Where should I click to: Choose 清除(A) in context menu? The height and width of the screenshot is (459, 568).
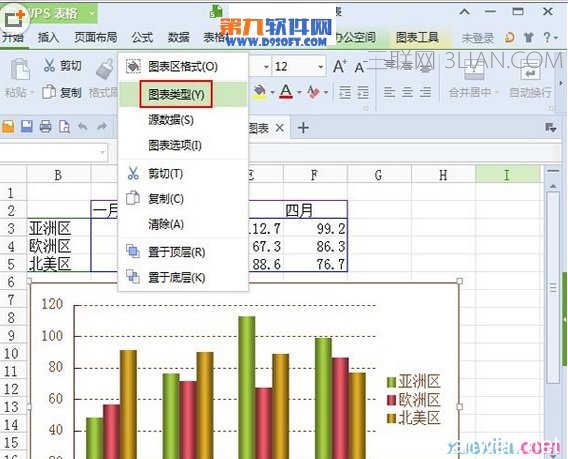183,224
